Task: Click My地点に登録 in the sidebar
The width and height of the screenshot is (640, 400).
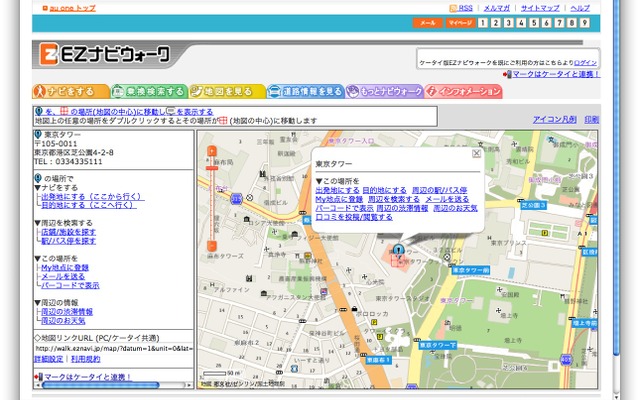Action: (x=65, y=268)
